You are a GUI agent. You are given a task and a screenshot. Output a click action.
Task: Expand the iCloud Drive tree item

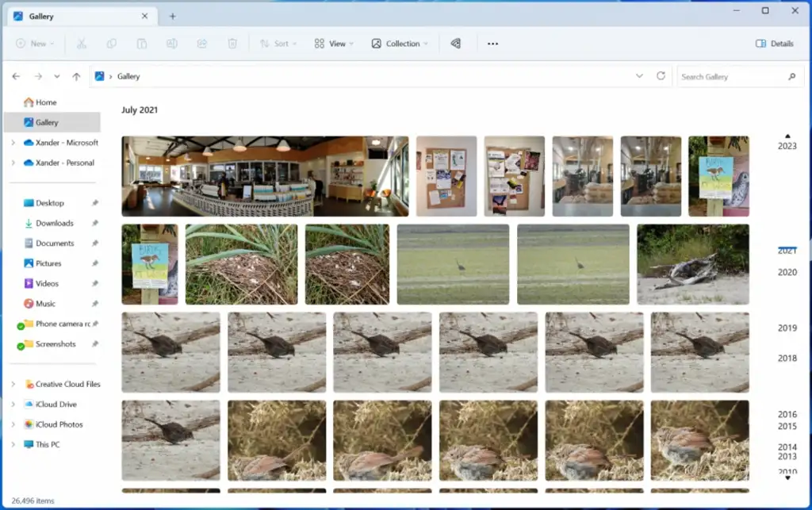pyautogui.click(x=12, y=404)
